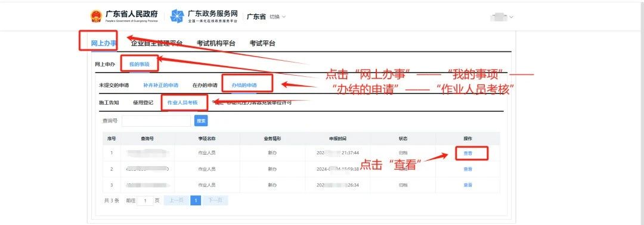Click 查看 link in row 3
Image resolution: width=644 pixels, height=225 pixels.
tap(468, 185)
